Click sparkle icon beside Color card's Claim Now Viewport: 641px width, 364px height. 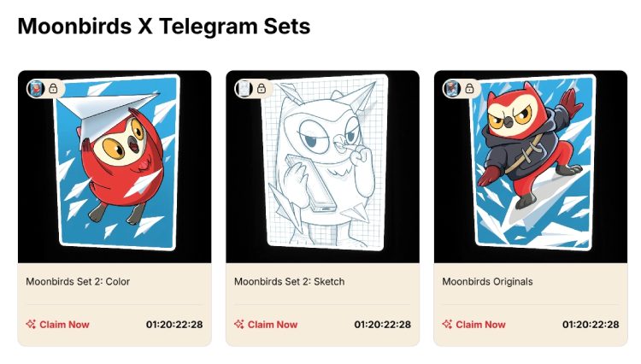tap(31, 325)
